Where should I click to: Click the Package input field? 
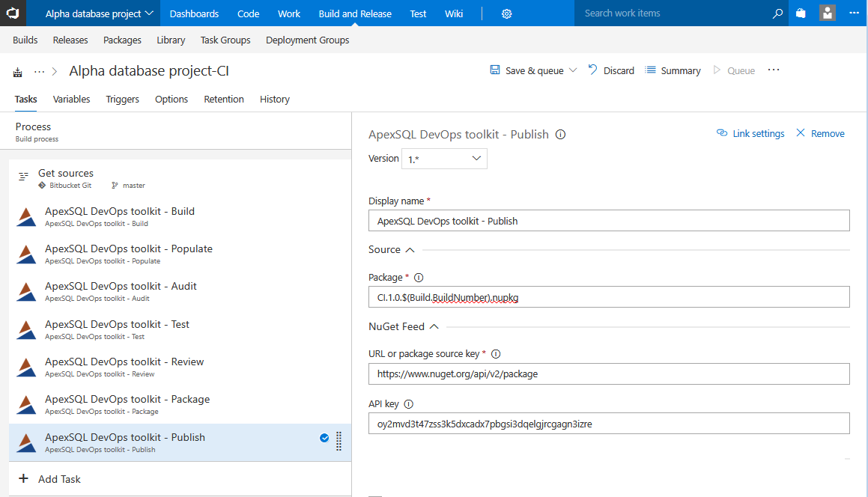[609, 297]
